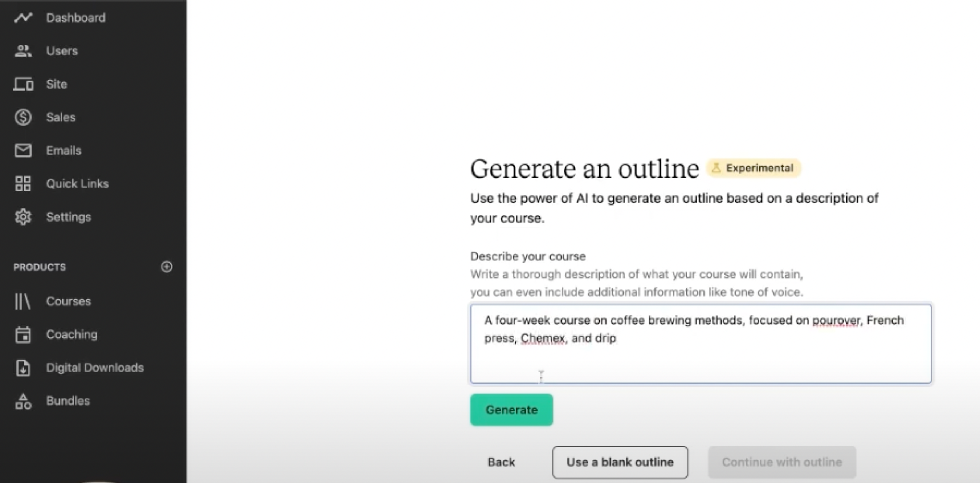This screenshot has height=483, width=980.
Task: Click the Bundles item under Products
Action: point(68,401)
